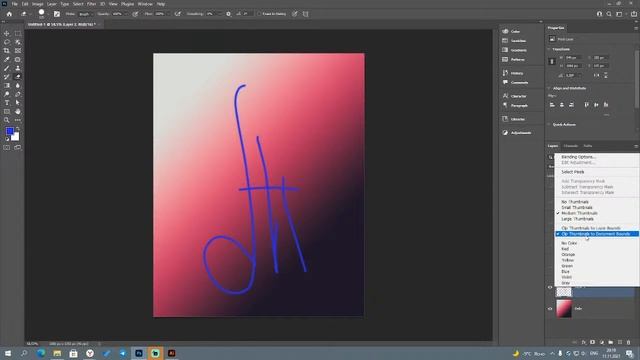The height and width of the screenshot is (360, 640).
Task: Open the edit toolbar three-dots menu
Action: [18, 120]
